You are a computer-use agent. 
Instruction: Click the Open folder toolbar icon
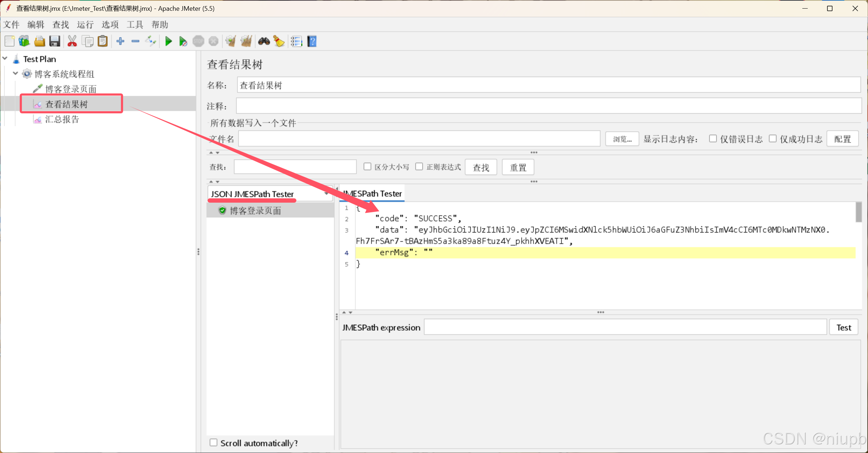(39, 41)
